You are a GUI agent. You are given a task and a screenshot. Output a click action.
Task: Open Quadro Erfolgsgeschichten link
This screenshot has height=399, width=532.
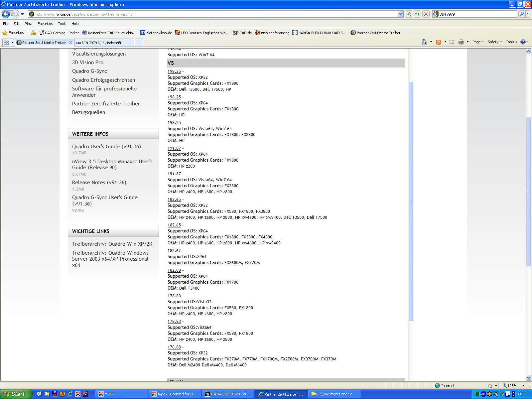[x=103, y=80]
